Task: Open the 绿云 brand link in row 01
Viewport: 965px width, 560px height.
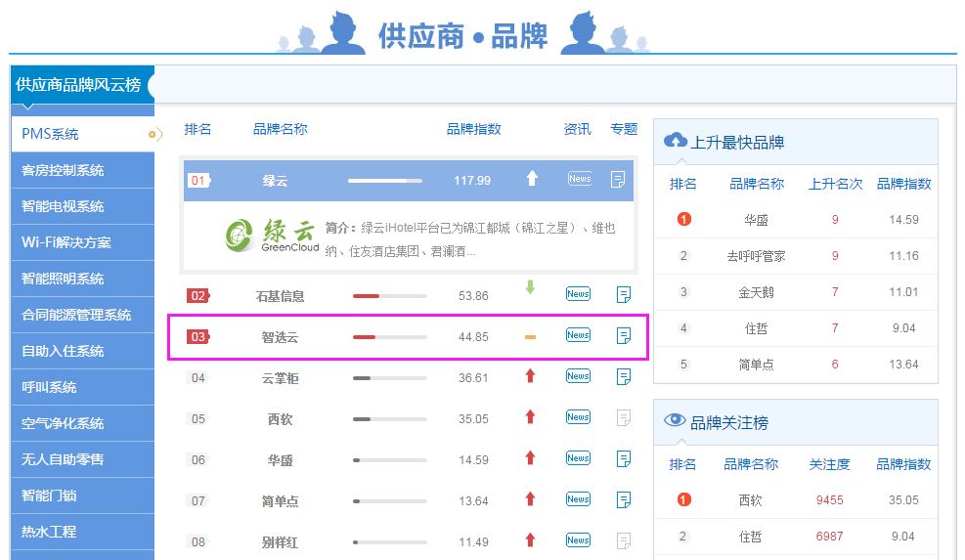Action: [x=275, y=181]
